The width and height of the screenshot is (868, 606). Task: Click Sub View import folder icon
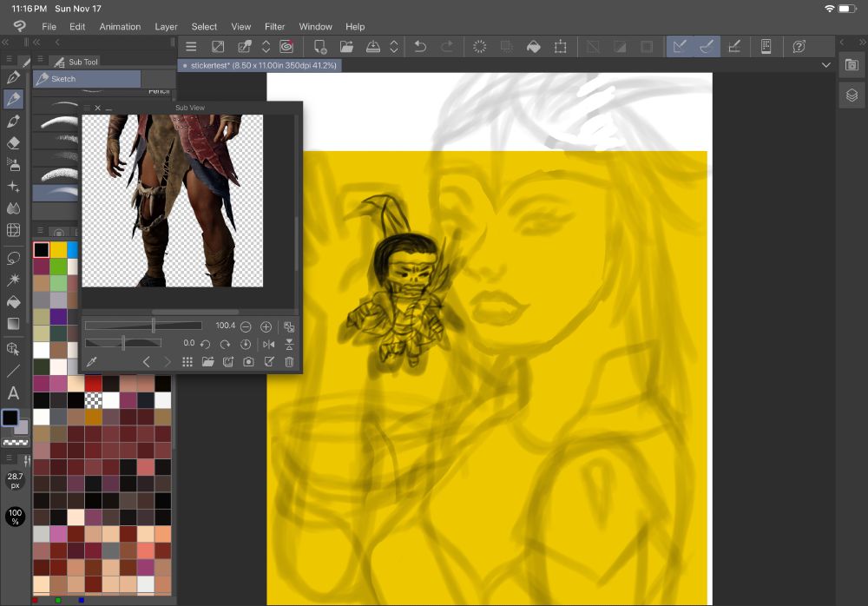[207, 362]
